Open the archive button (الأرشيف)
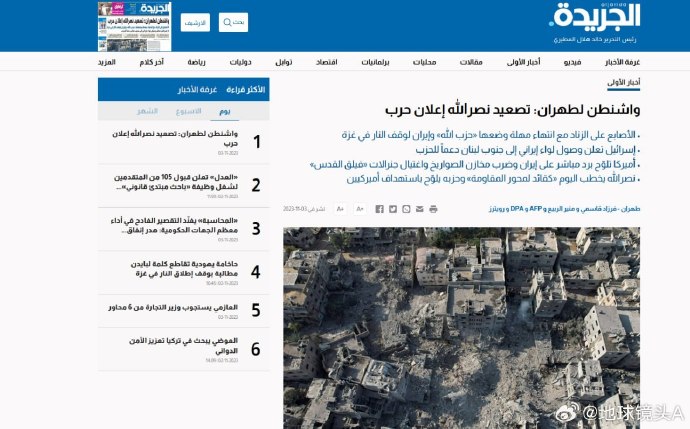 pyautogui.click(x=197, y=22)
